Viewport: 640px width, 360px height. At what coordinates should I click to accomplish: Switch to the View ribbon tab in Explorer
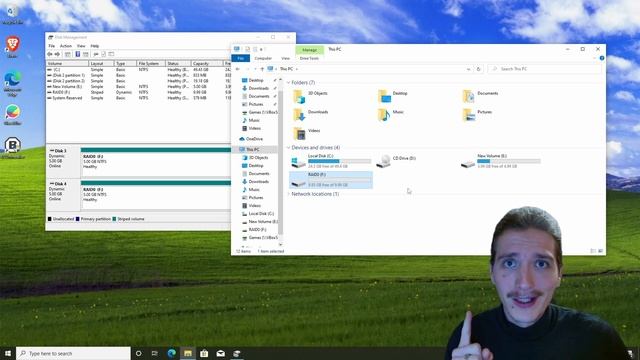click(285, 58)
